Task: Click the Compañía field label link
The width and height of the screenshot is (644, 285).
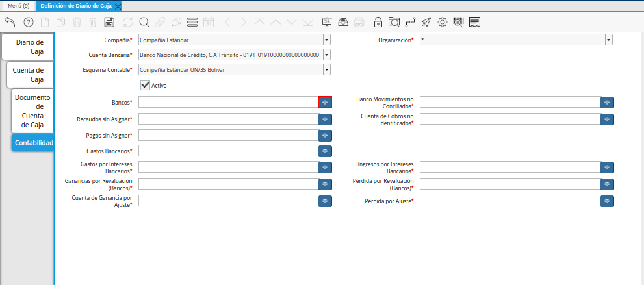Action: tap(116, 40)
